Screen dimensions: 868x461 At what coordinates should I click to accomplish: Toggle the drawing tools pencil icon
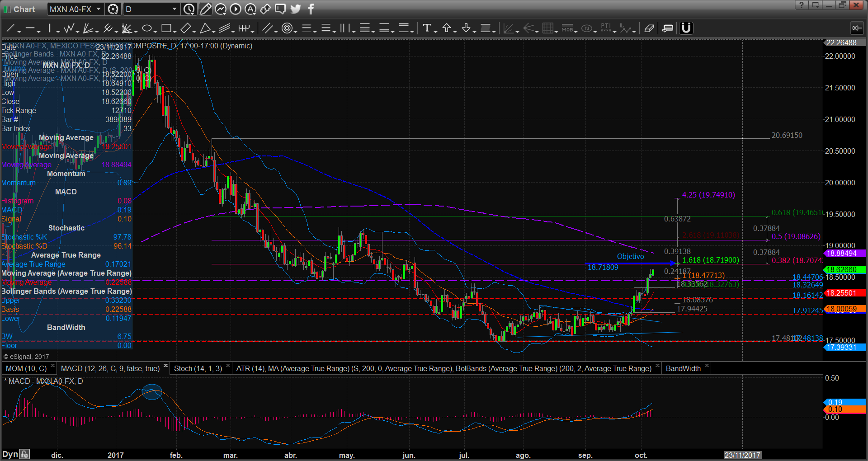click(205, 9)
